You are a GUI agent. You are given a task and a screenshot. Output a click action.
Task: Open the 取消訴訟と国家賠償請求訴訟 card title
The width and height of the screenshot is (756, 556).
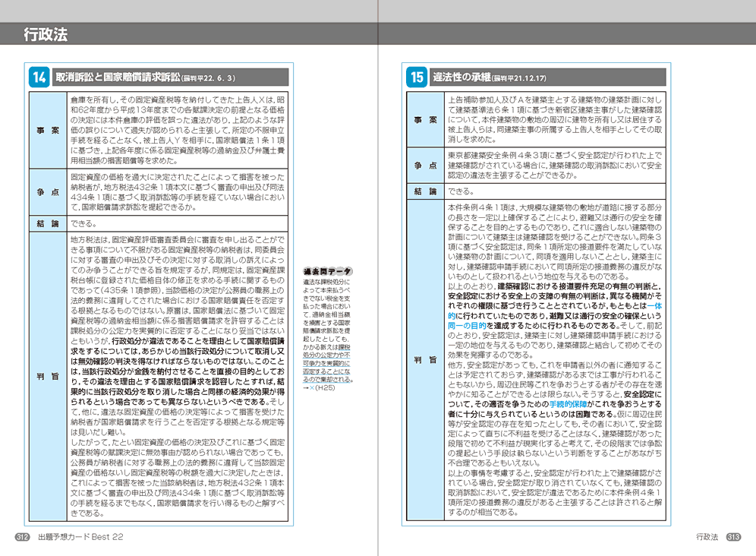[x=118, y=77]
